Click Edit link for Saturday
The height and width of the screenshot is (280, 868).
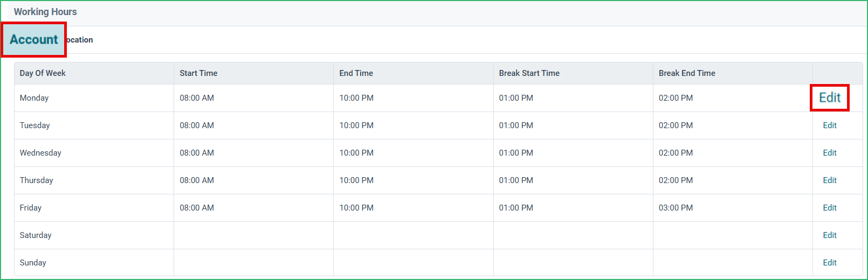(830, 235)
